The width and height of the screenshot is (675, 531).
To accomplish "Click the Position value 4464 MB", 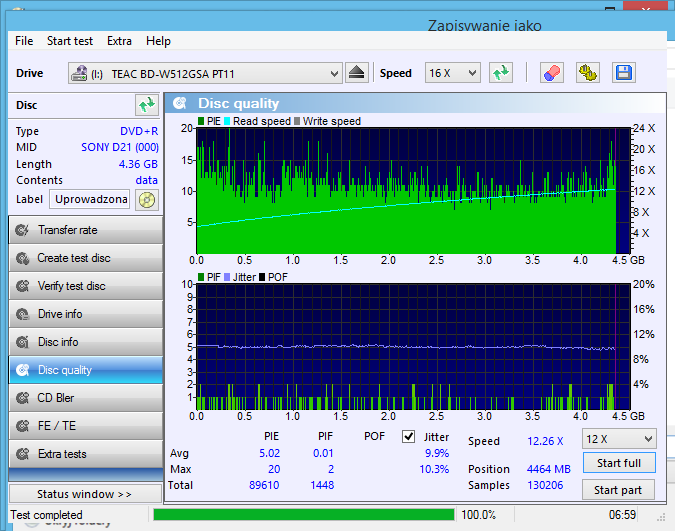I will [549, 469].
